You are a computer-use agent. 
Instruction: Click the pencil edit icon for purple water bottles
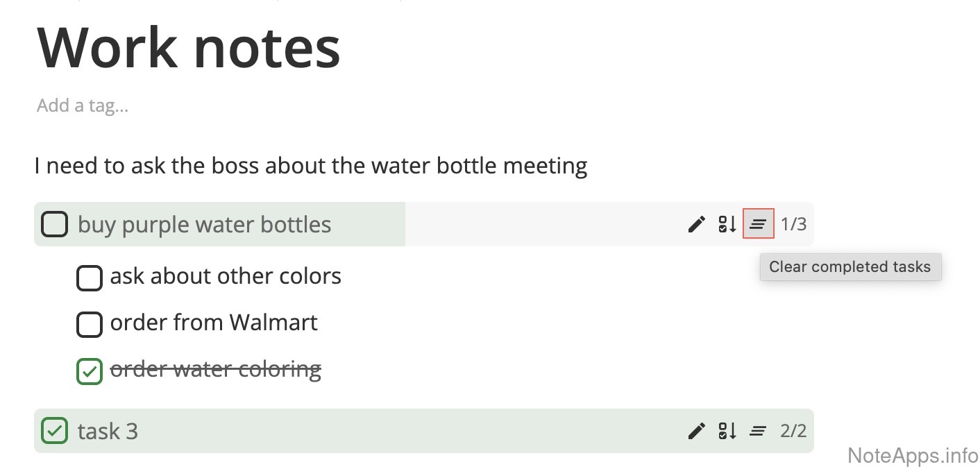[x=696, y=224]
